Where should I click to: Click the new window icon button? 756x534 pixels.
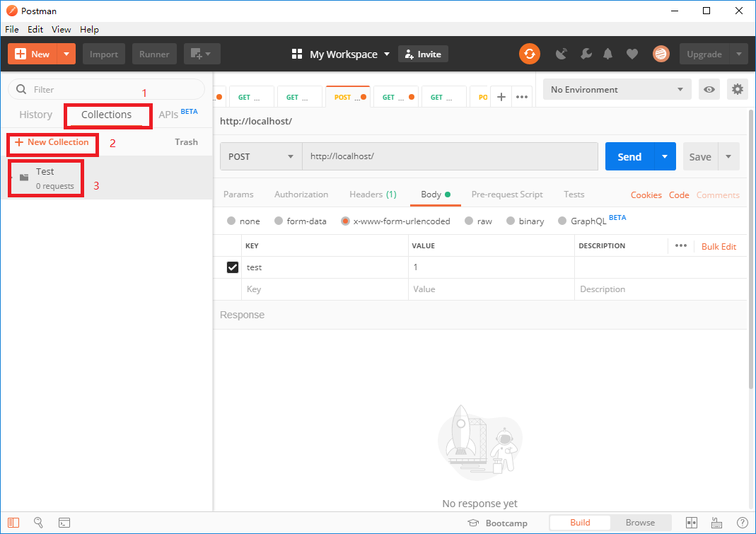[x=202, y=54]
